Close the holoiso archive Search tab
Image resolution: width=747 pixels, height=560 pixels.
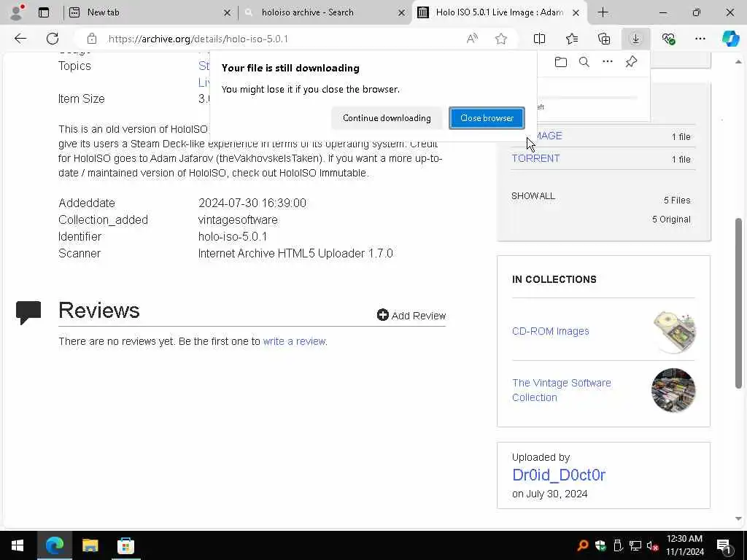(402, 13)
